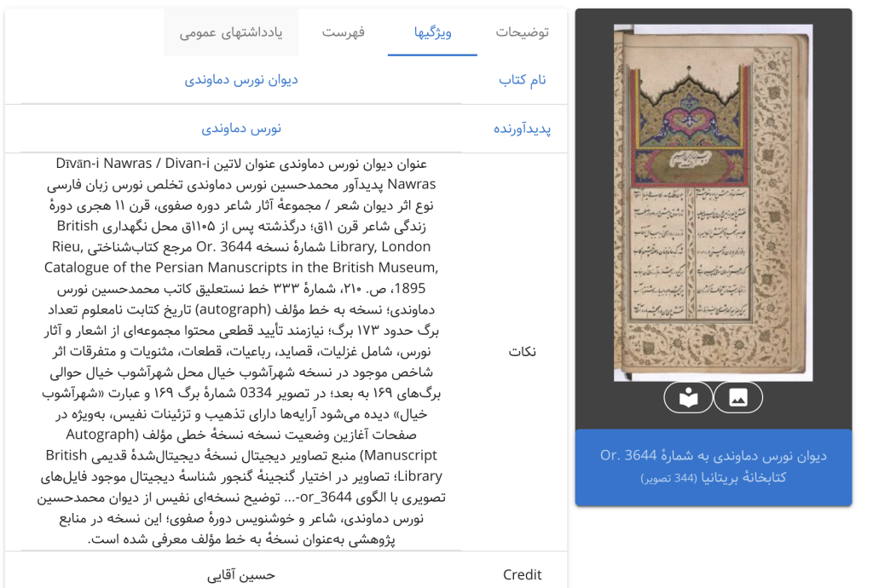This screenshot has width=873, height=588.
Task: Click the پدیدآورنده field label
Action: click(523, 129)
